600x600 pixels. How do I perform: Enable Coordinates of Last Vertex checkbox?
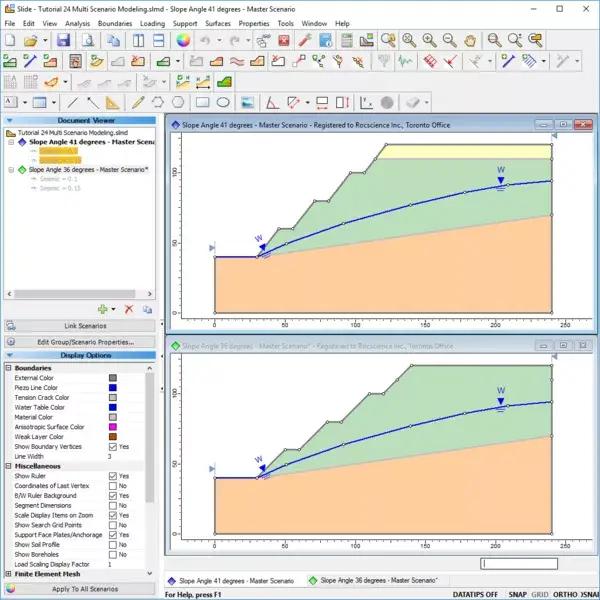(113, 486)
